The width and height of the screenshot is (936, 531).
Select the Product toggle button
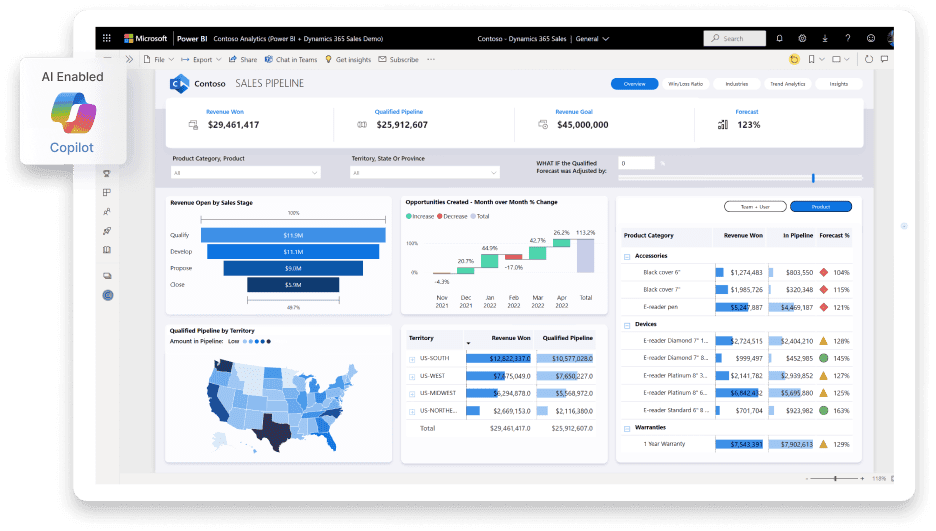(820, 207)
